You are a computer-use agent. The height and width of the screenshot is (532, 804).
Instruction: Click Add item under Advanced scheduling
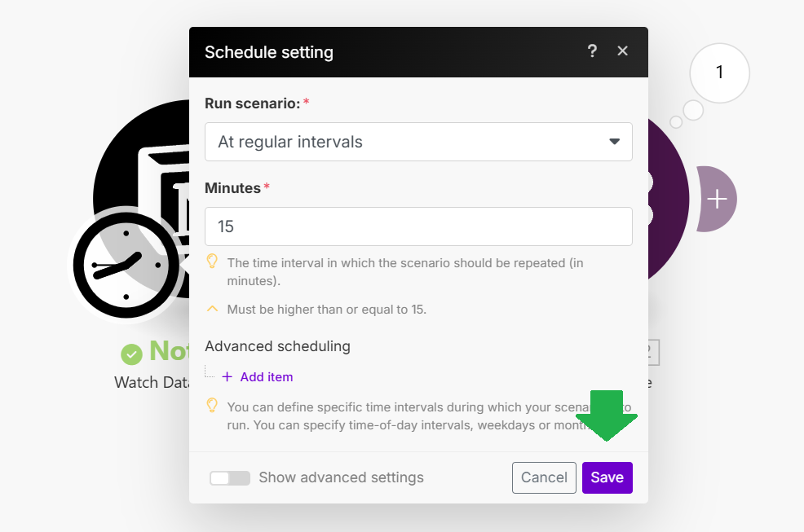267,376
